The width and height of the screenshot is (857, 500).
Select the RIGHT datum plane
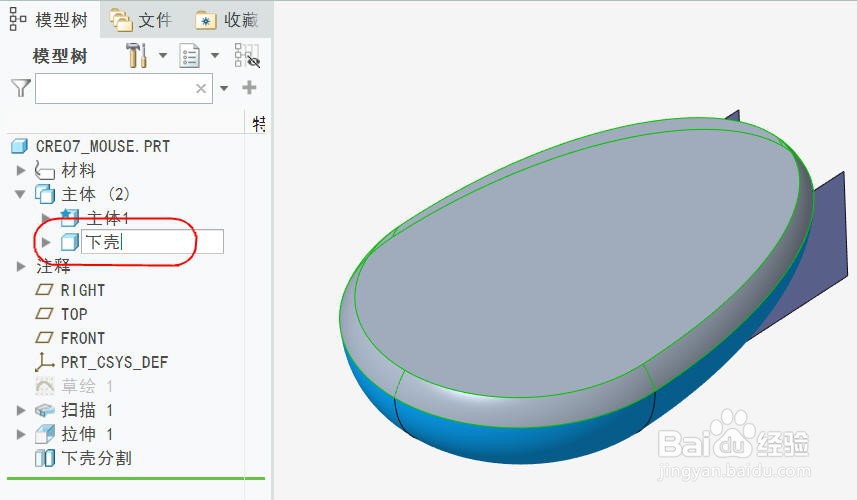83,290
